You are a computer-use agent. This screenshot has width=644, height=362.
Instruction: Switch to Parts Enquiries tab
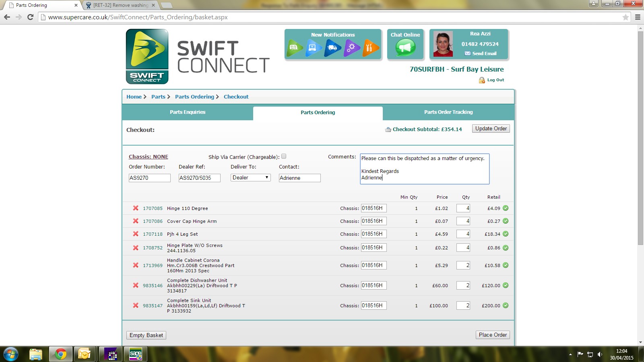pyautogui.click(x=188, y=112)
